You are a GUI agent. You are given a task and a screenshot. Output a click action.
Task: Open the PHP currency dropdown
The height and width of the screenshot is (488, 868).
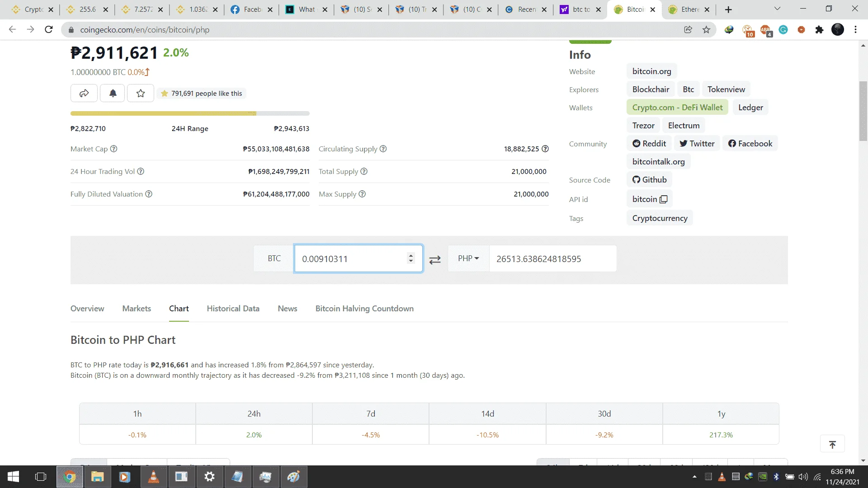[x=468, y=258]
